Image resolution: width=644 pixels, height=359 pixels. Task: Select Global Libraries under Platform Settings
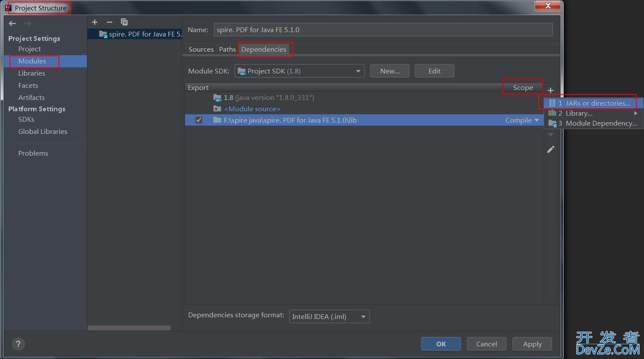tap(43, 132)
